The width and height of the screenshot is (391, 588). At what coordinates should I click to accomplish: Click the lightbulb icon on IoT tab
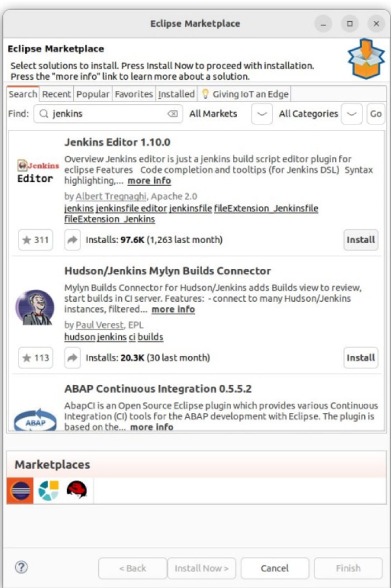pyautogui.click(x=205, y=94)
